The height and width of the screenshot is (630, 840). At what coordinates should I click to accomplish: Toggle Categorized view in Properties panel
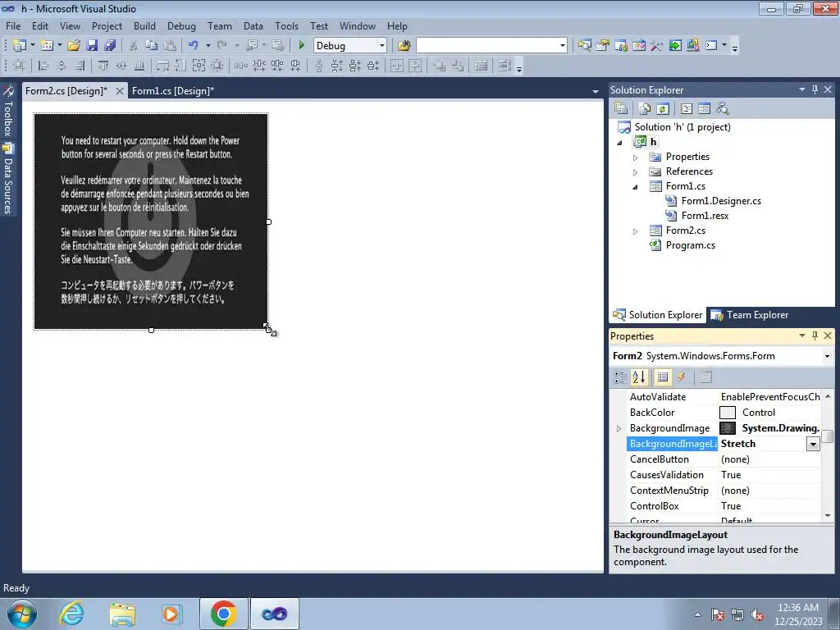[x=620, y=377]
